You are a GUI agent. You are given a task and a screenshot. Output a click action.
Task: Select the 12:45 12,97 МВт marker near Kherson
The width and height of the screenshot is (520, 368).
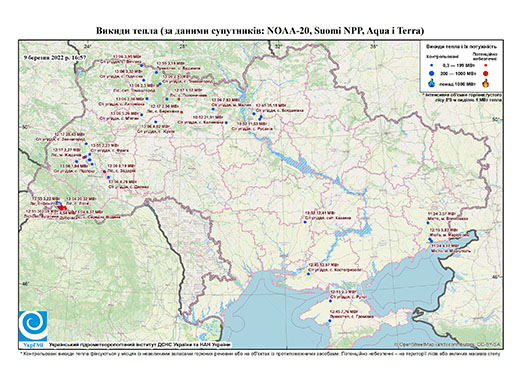[x=308, y=274]
